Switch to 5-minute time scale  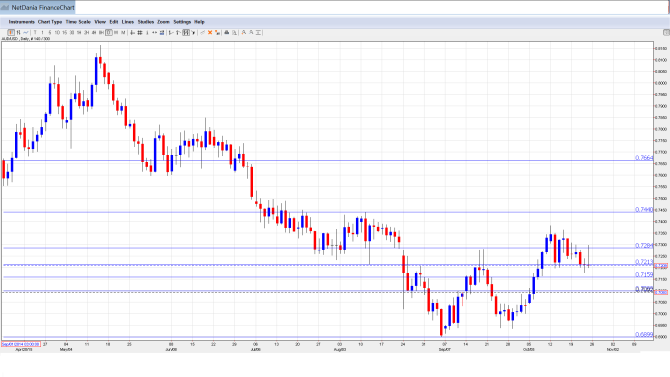click(50, 32)
